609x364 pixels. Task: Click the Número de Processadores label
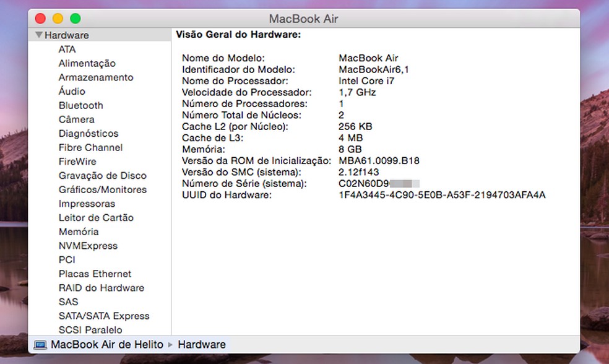244,104
